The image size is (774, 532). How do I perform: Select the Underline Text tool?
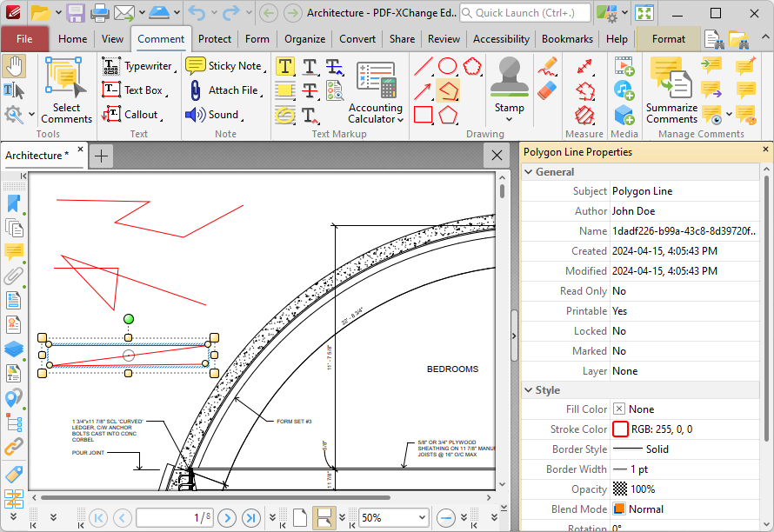click(310, 66)
